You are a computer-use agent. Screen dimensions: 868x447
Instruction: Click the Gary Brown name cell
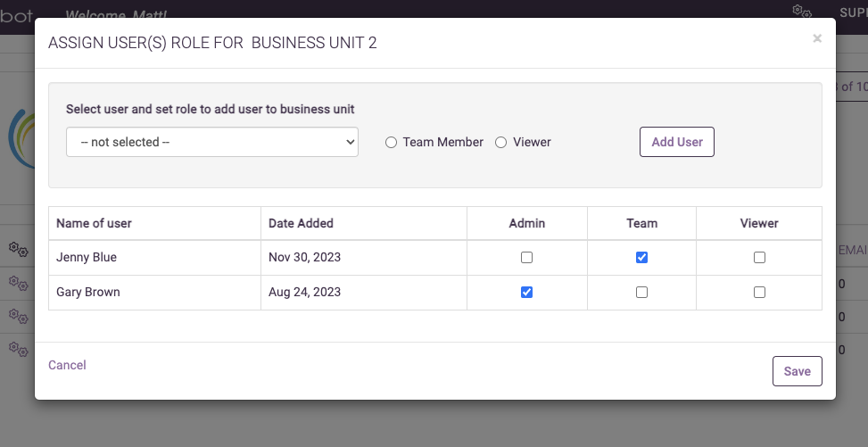tap(154, 293)
